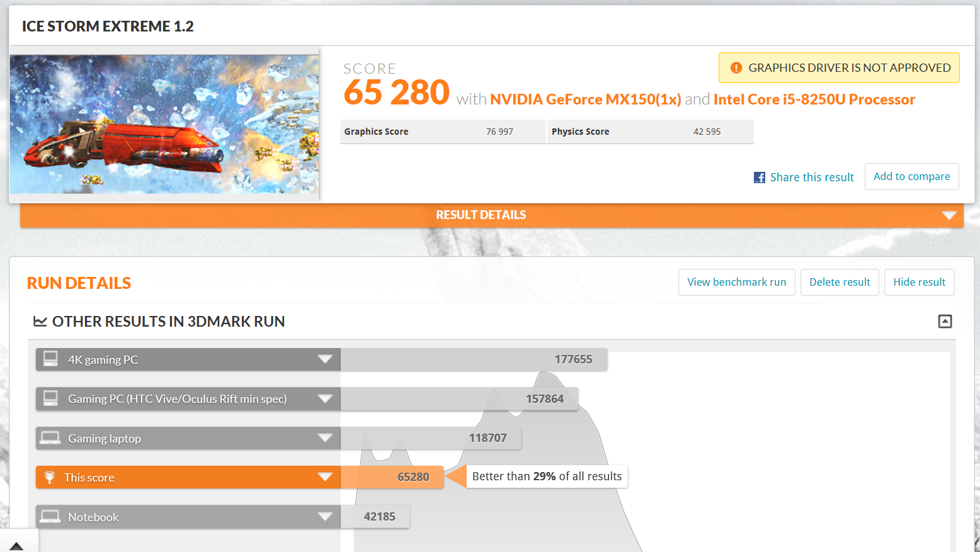This screenshot has width=980, height=552.
Task: Click the large 65 280 overall score
Action: click(397, 93)
